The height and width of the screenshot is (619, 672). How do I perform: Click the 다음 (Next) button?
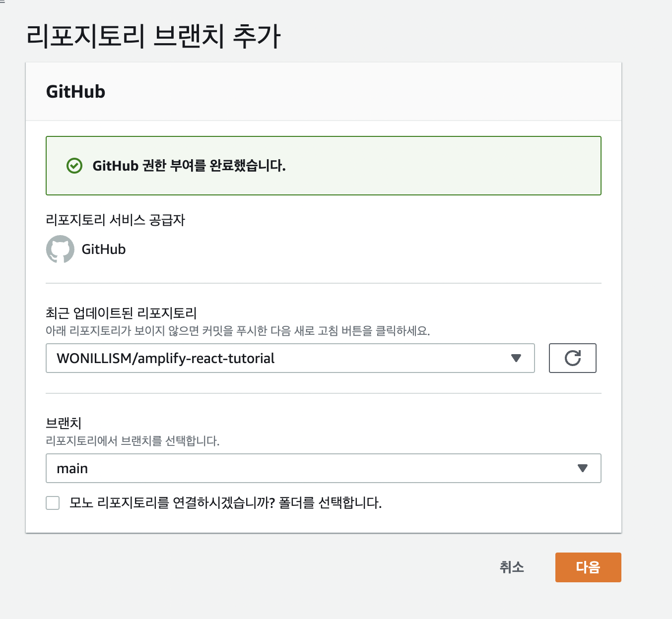[x=588, y=567]
